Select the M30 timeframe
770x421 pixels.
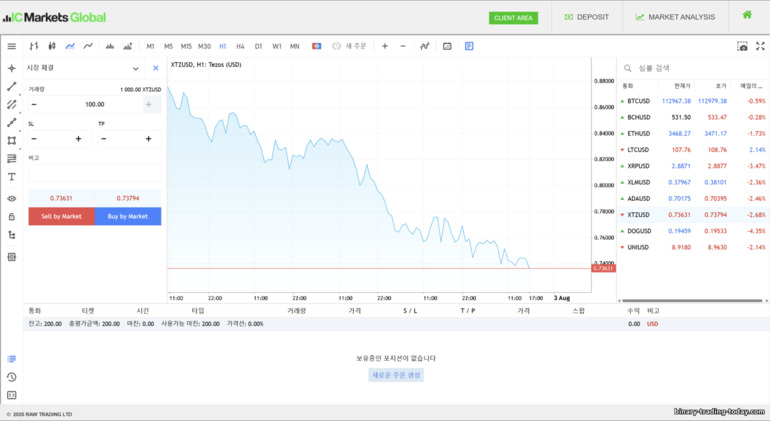coord(204,46)
